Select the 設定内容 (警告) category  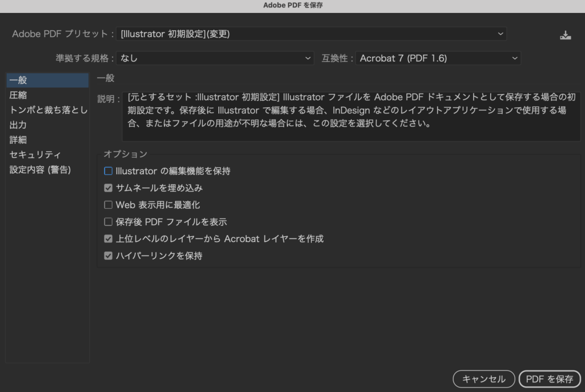[x=47, y=169]
